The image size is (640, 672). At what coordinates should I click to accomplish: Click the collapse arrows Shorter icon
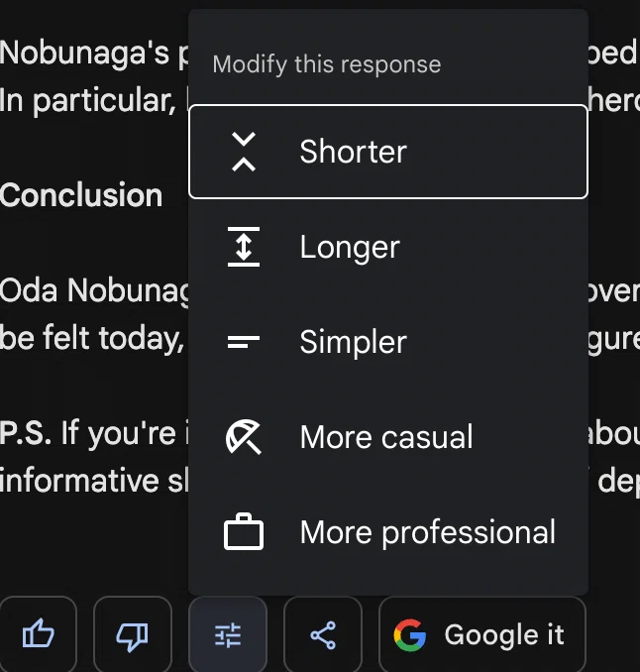(x=244, y=152)
